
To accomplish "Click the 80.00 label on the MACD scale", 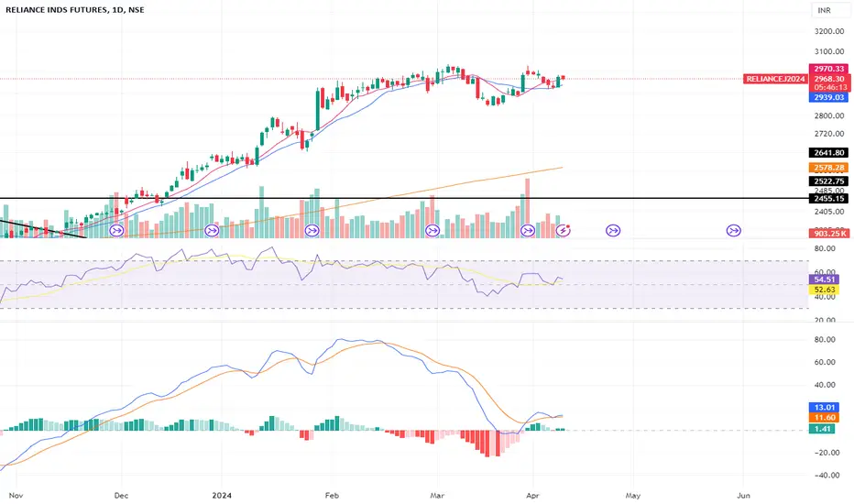I will click(x=825, y=339).
